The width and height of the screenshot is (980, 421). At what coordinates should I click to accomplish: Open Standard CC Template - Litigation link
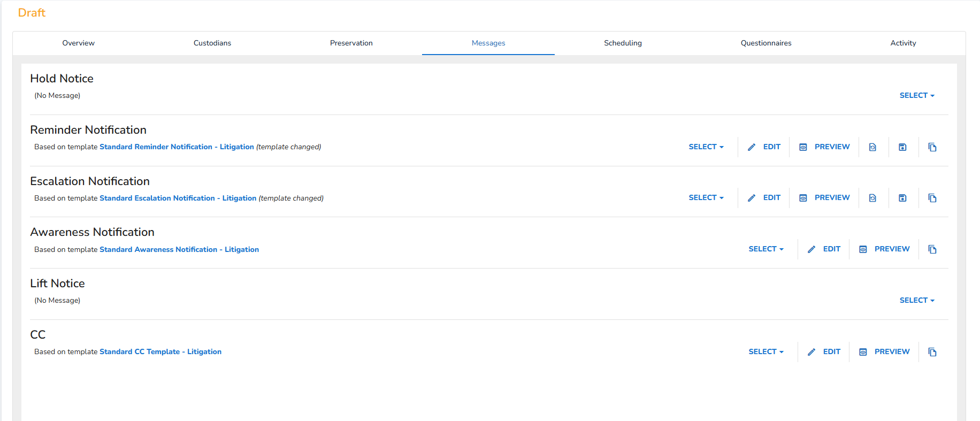(x=160, y=352)
